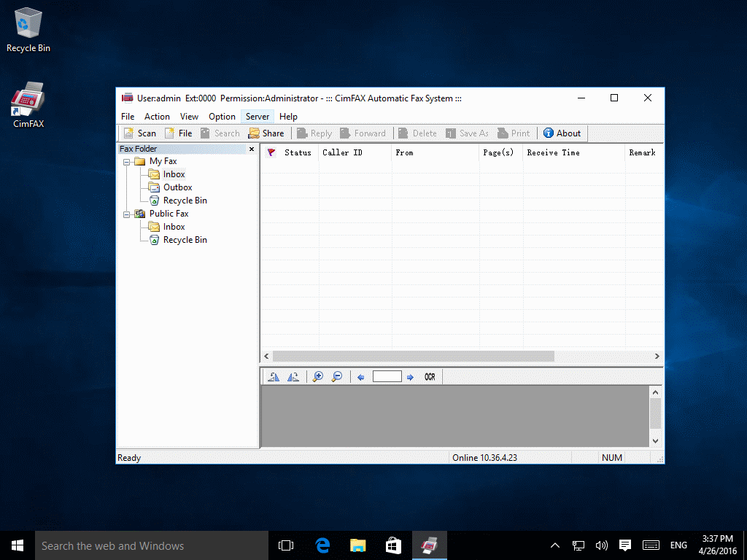Select the My Fax root folder
This screenshot has height=560, width=747.
pyautogui.click(x=163, y=161)
